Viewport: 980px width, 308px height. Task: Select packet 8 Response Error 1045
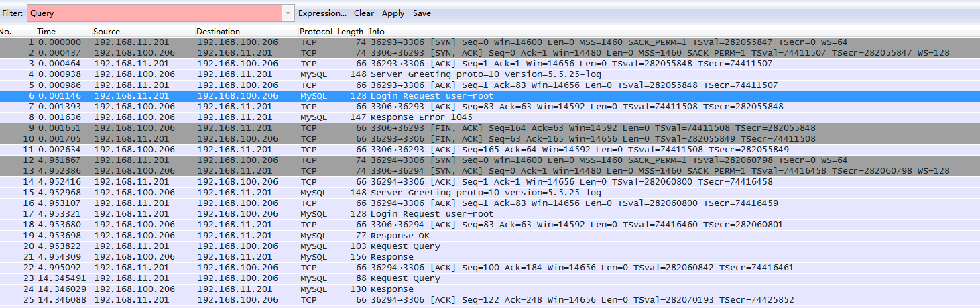point(490,117)
